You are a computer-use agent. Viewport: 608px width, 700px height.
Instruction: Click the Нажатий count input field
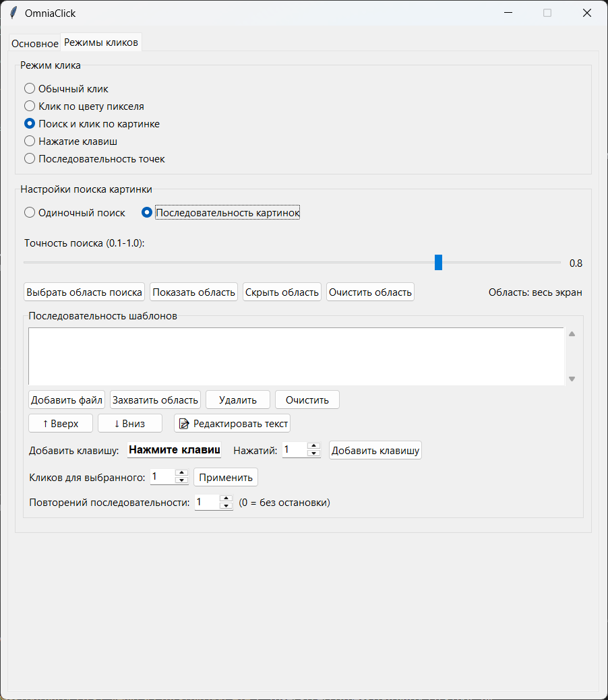(295, 449)
